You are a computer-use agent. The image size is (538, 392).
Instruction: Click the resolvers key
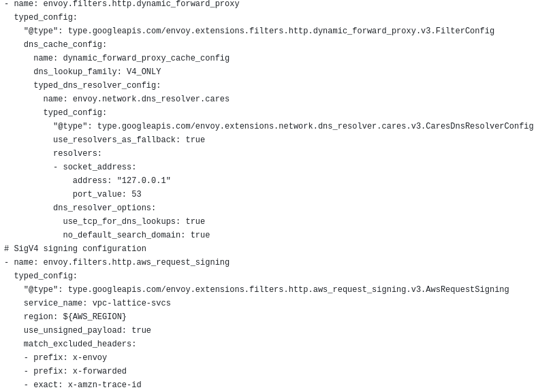77,153
